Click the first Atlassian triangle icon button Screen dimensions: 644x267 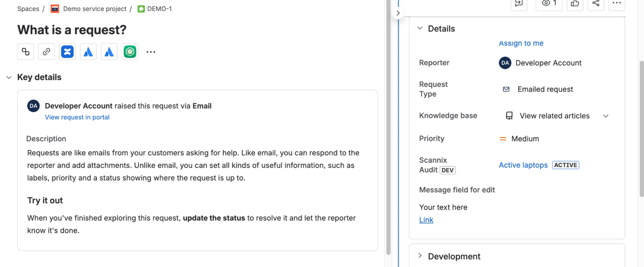[88, 52]
